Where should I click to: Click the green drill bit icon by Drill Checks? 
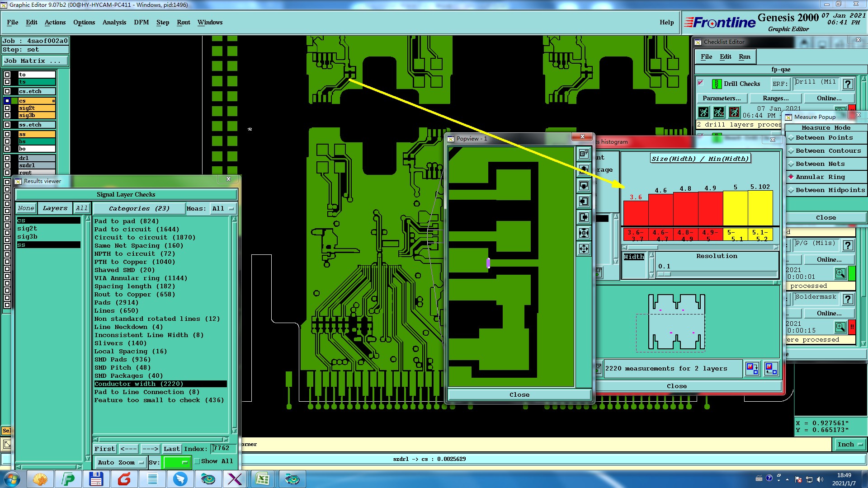click(717, 84)
